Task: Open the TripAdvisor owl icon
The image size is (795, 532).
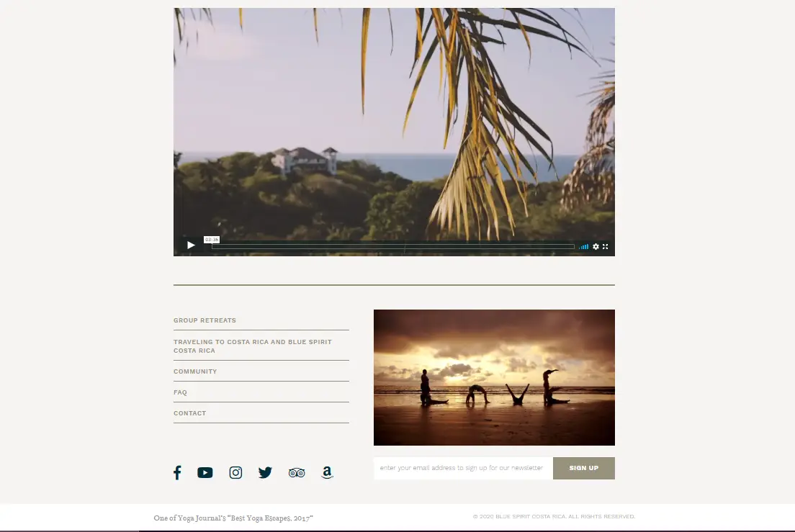Action: pos(297,473)
